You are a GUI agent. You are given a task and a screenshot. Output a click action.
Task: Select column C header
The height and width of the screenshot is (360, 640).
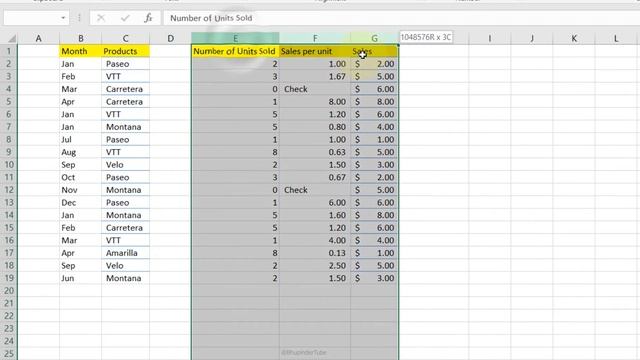(125, 38)
